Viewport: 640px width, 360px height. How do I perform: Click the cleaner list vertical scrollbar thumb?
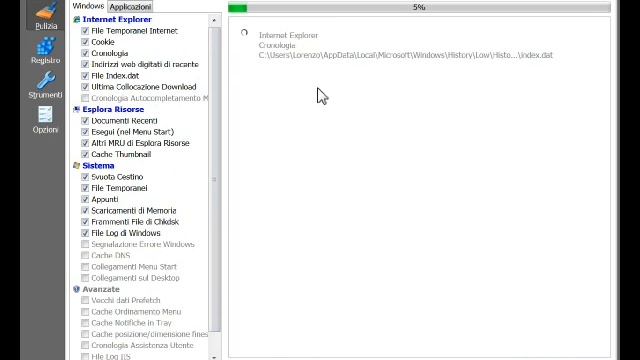[x=215, y=180]
